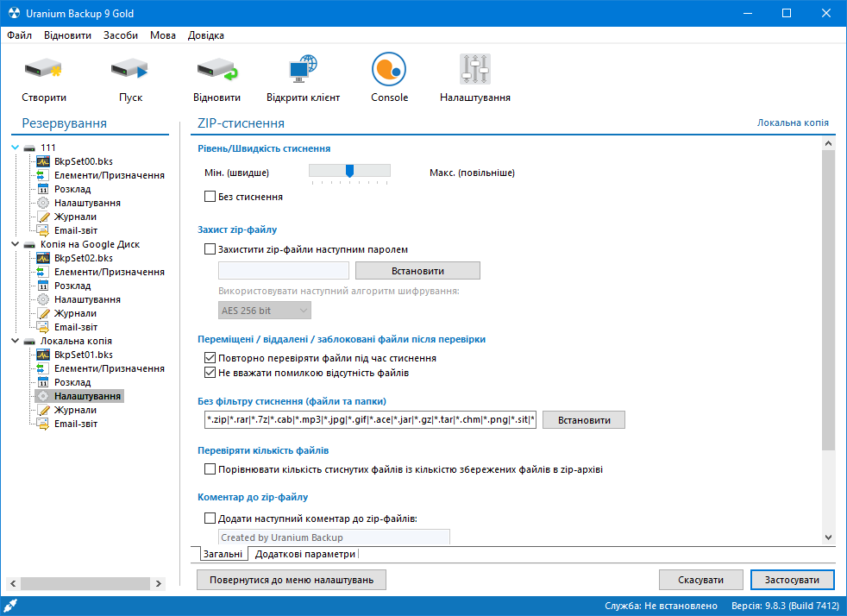Click Email-звіт icon under 111
The image size is (847, 616).
tap(43, 230)
